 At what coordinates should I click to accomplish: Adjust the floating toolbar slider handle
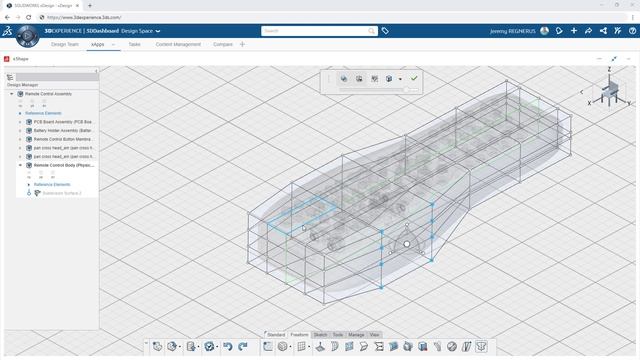coord(406,89)
